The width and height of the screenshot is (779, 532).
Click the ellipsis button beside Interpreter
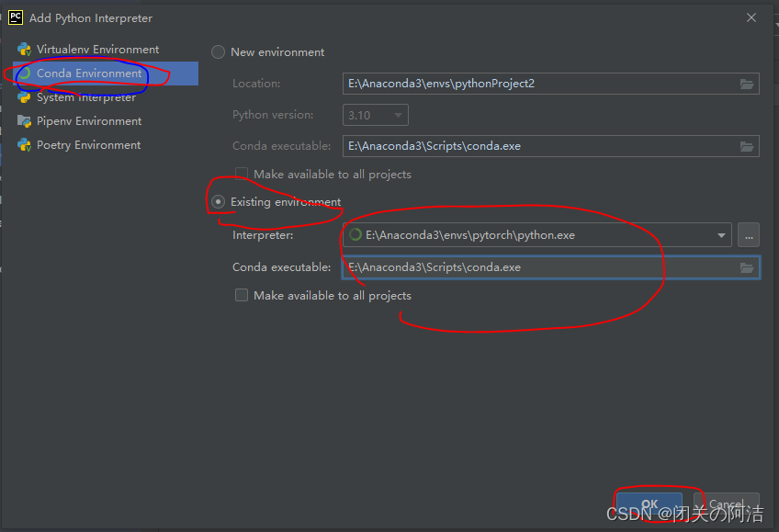[x=749, y=235]
